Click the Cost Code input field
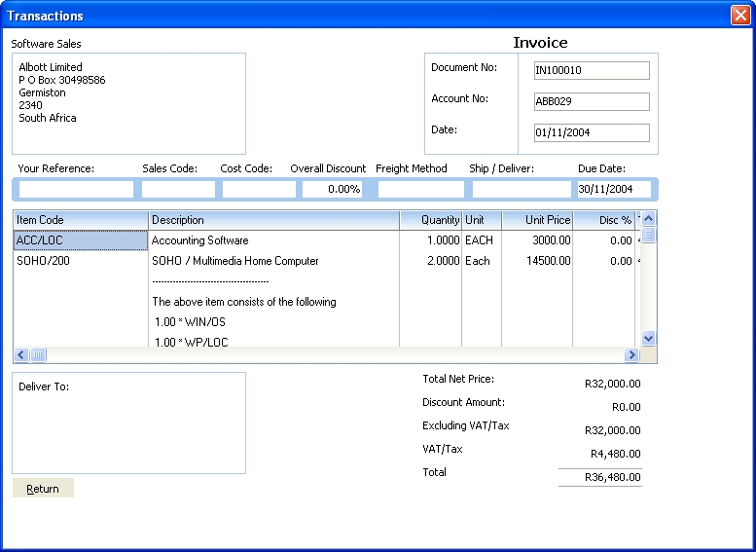The height and width of the screenshot is (552, 756). (259, 189)
